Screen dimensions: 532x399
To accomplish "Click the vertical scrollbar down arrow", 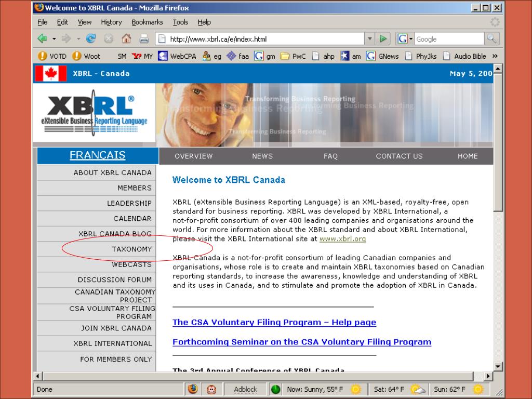I will [x=498, y=366].
